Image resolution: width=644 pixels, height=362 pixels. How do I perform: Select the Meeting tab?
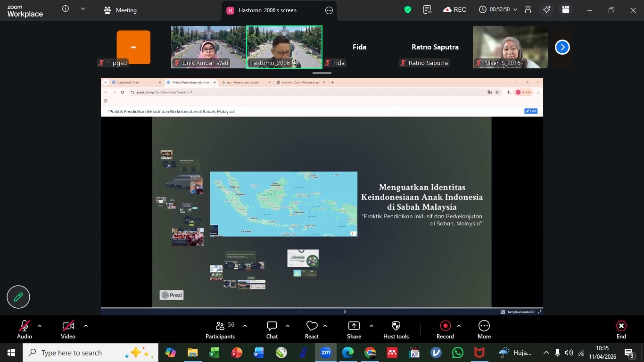tap(120, 10)
